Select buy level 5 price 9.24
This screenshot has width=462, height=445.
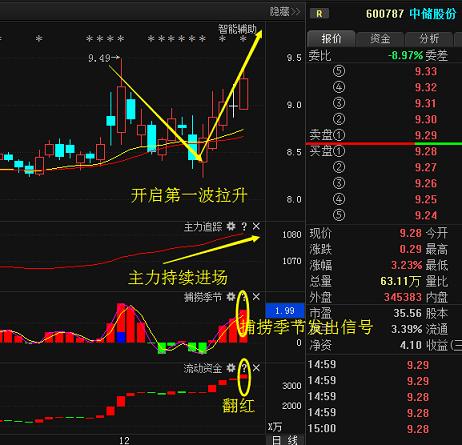click(x=426, y=215)
